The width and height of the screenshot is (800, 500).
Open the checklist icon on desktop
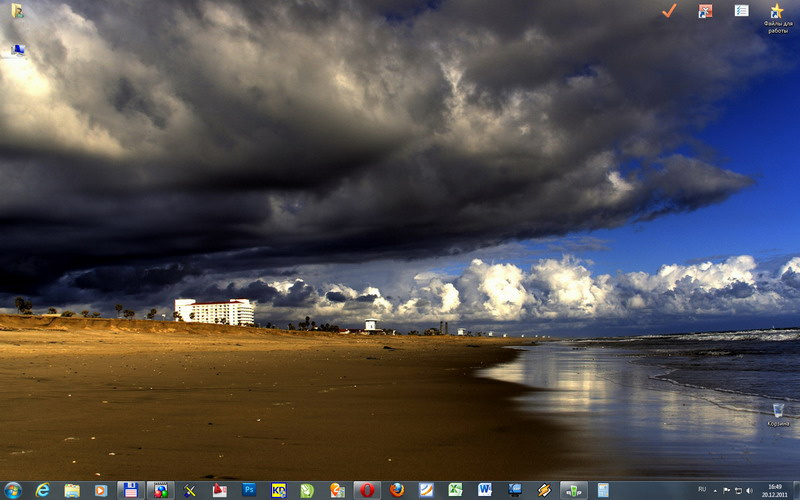(x=741, y=11)
